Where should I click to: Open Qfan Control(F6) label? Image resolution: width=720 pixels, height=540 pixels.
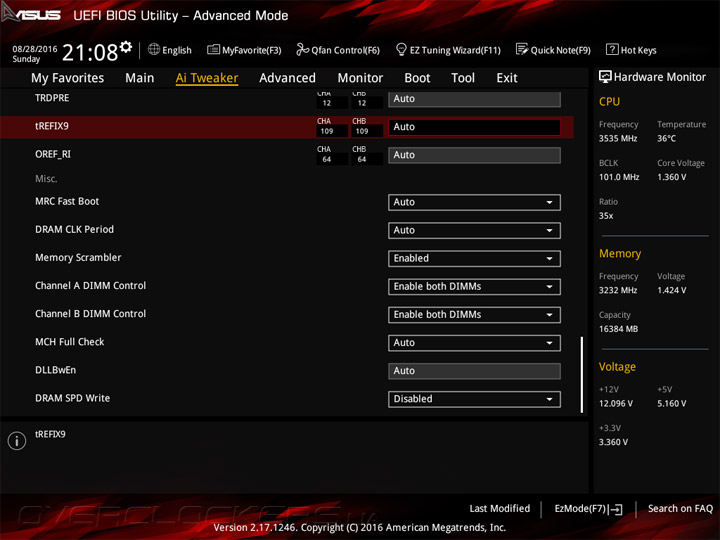(x=346, y=50)
